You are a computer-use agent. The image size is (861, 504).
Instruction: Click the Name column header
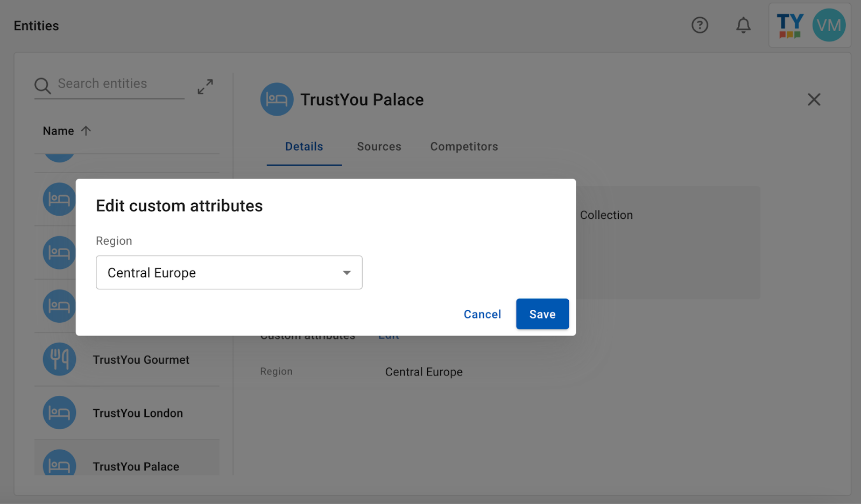click(59, 131)
